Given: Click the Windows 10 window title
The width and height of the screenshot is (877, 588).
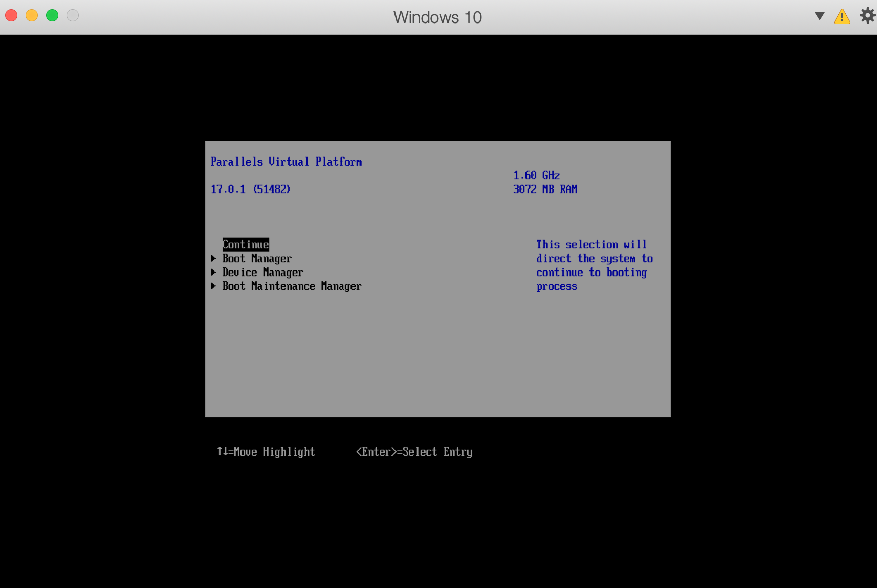Looking at the screenshot, I should pos(437,17).
